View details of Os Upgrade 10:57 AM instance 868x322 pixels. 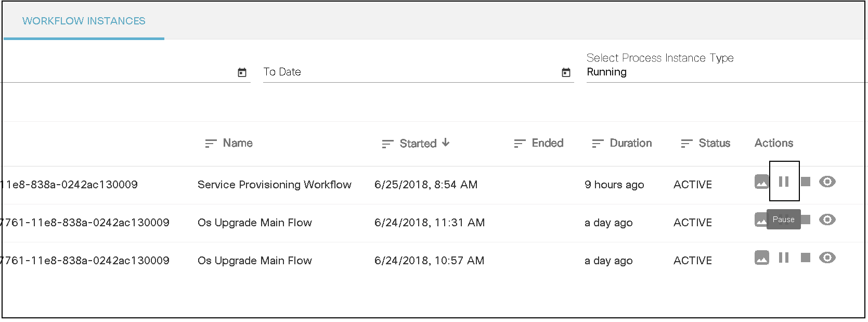pos(827,257)
